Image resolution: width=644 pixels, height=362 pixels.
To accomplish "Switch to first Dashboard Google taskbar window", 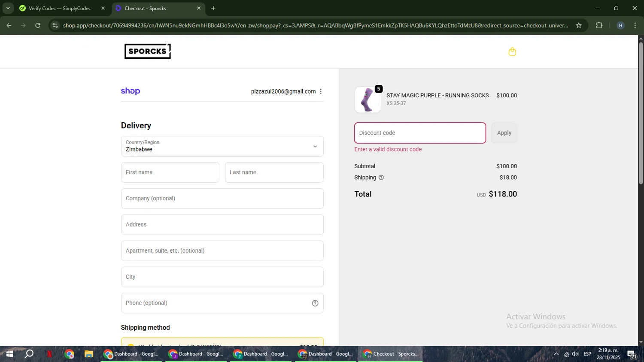I will [131, 354].
